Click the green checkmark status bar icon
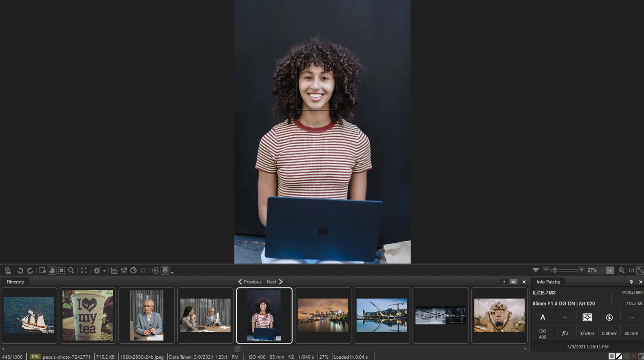The width and height of the screenshot is (644, 360). coord(626,357)
